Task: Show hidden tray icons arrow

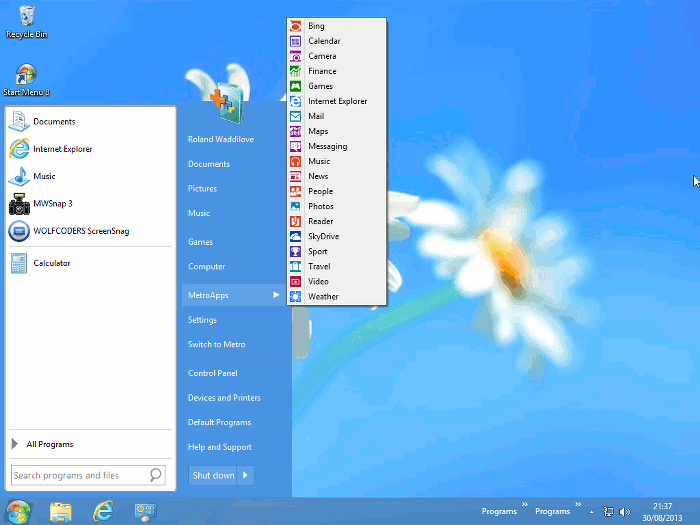Action: pos(592,512)
